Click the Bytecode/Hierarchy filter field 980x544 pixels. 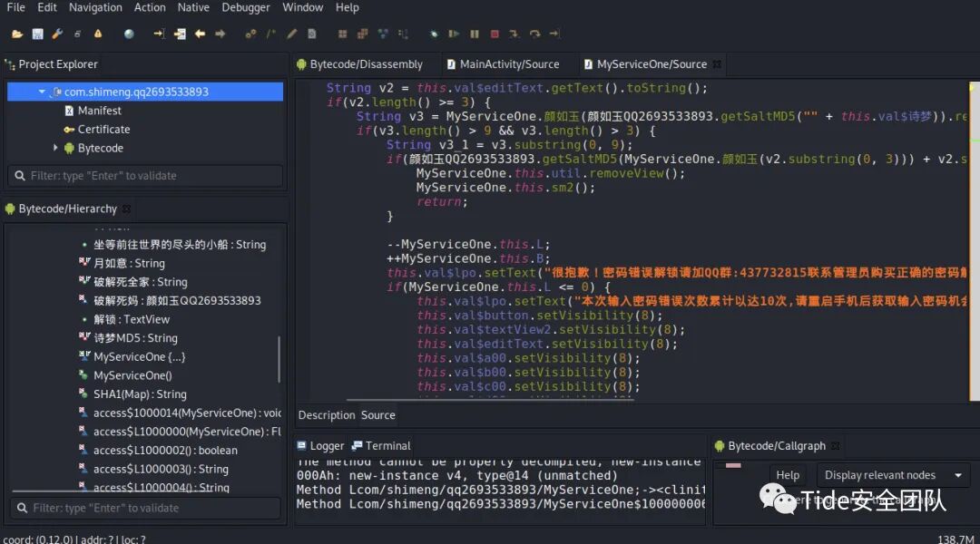coord(145,509)
